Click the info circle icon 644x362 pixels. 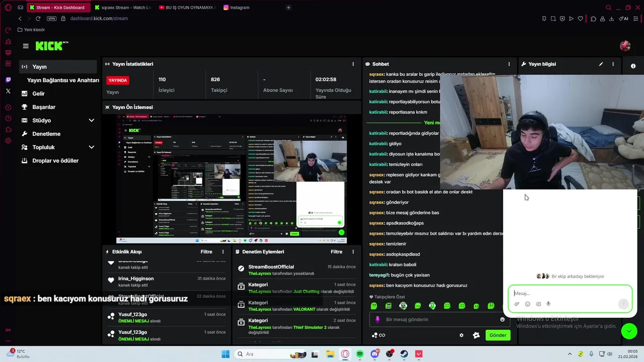633,66
